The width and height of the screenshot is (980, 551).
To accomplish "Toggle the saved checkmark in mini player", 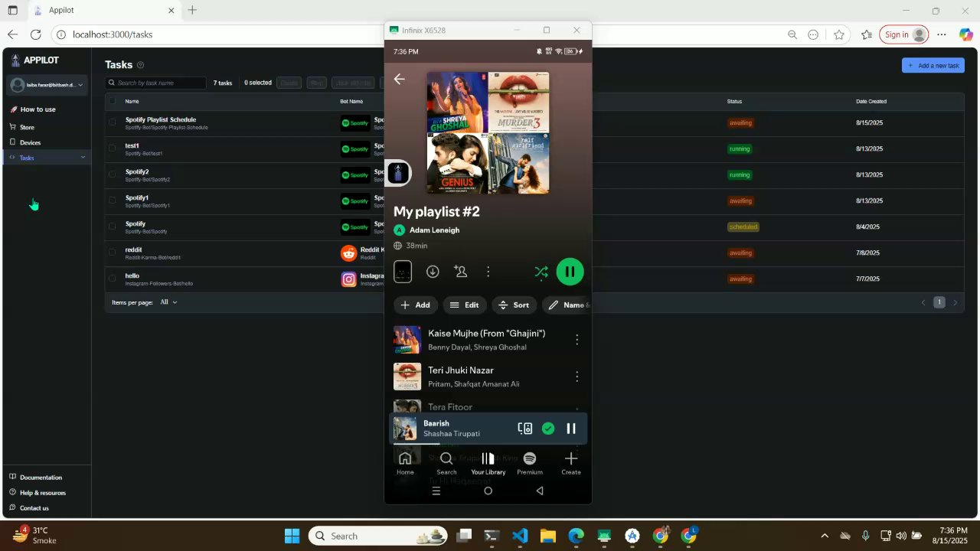I will click(x=548, y=429).
